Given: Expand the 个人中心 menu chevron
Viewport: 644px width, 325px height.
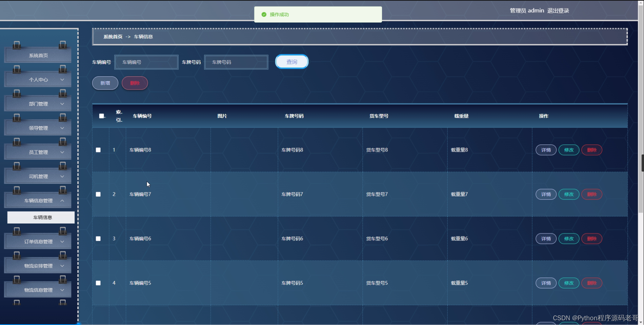Looking at the screenshot, I should coord(62,80).
